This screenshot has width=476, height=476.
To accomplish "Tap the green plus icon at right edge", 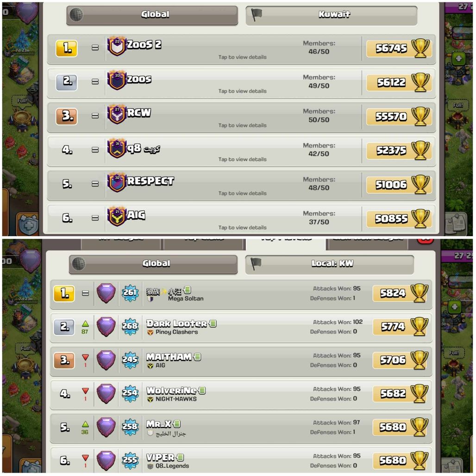I will 458,58.
